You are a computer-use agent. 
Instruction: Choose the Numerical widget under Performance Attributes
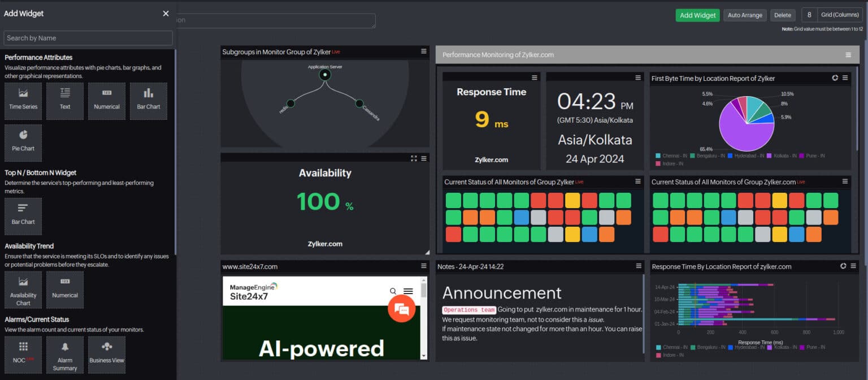point(107,101)
